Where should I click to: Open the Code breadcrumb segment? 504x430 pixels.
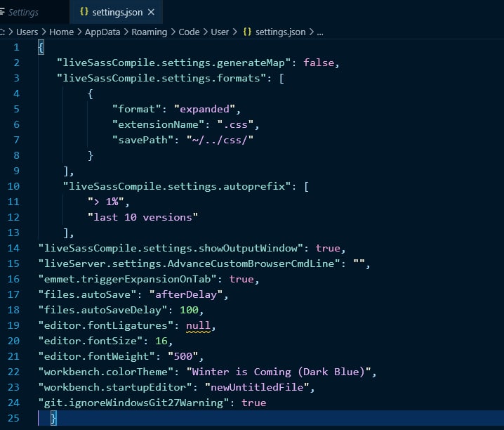189,32
